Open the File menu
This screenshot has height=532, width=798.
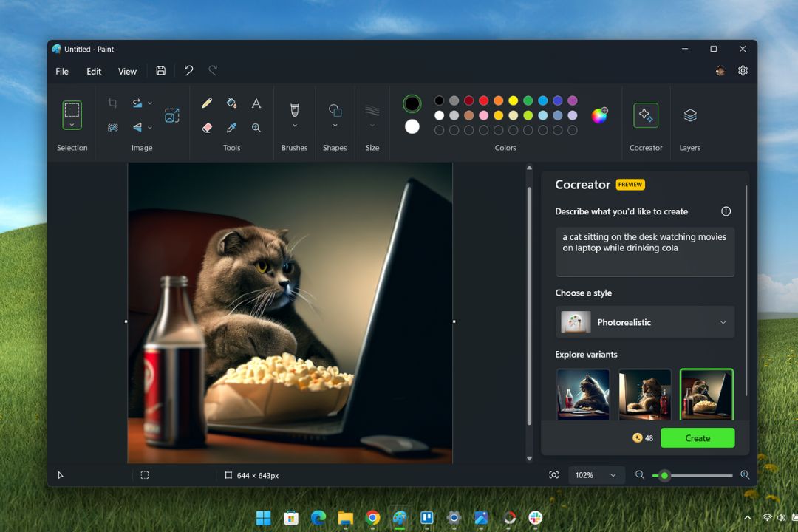coord(61,71)
